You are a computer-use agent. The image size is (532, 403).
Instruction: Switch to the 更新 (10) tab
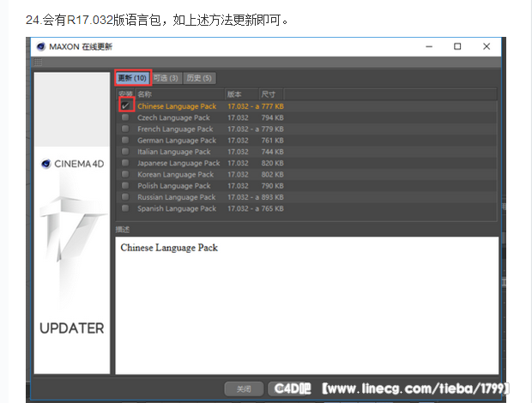132,78
